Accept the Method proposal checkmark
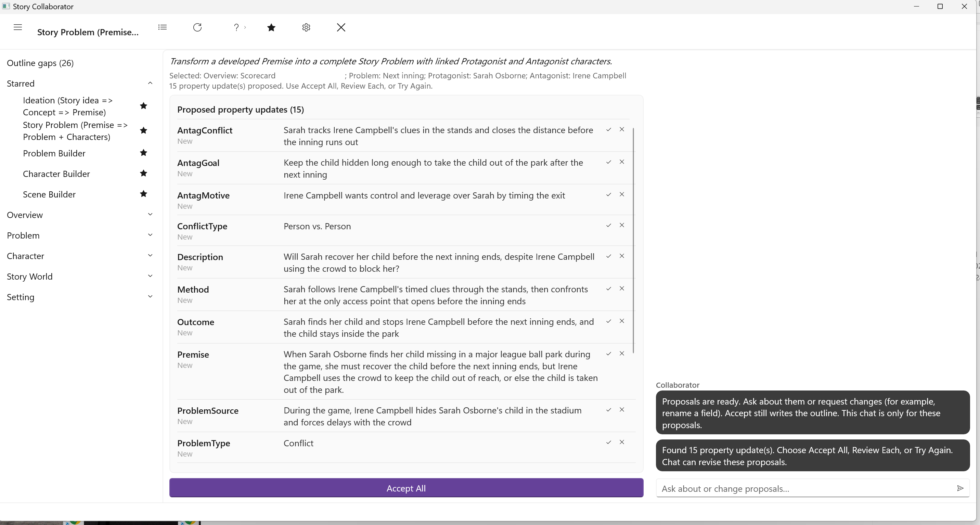This screenshot has width=980, height=525. (x=608, y=289)
